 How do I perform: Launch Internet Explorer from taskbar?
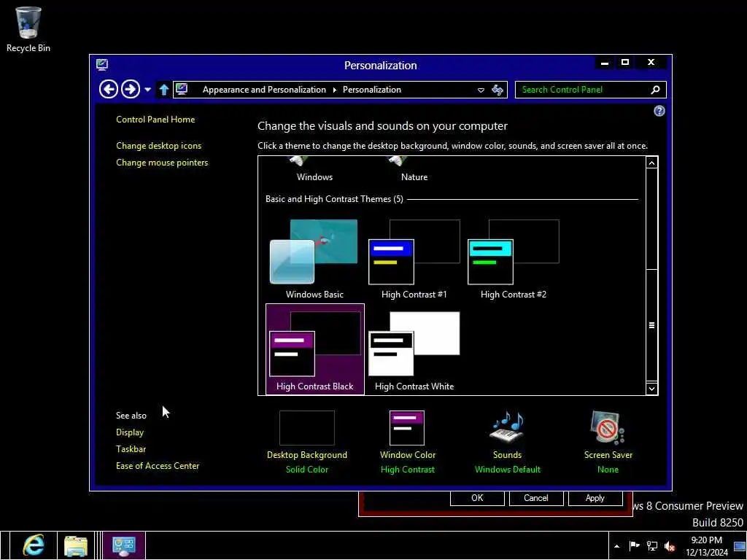33,545
